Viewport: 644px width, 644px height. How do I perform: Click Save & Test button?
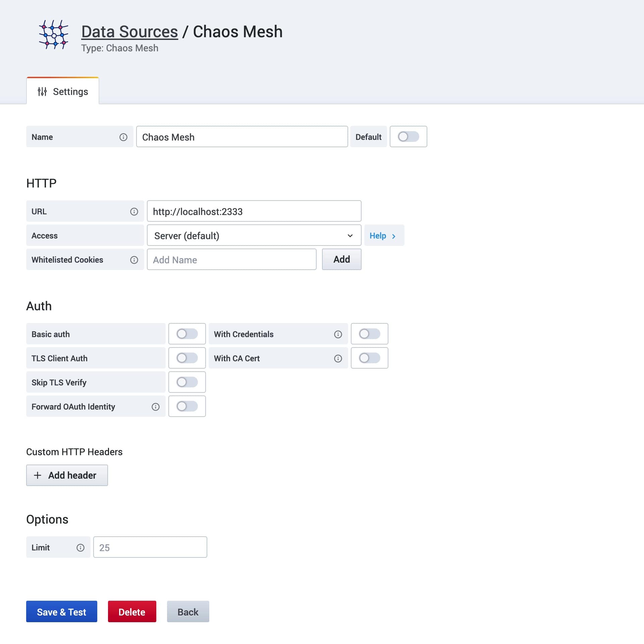(x=61, y=612)
